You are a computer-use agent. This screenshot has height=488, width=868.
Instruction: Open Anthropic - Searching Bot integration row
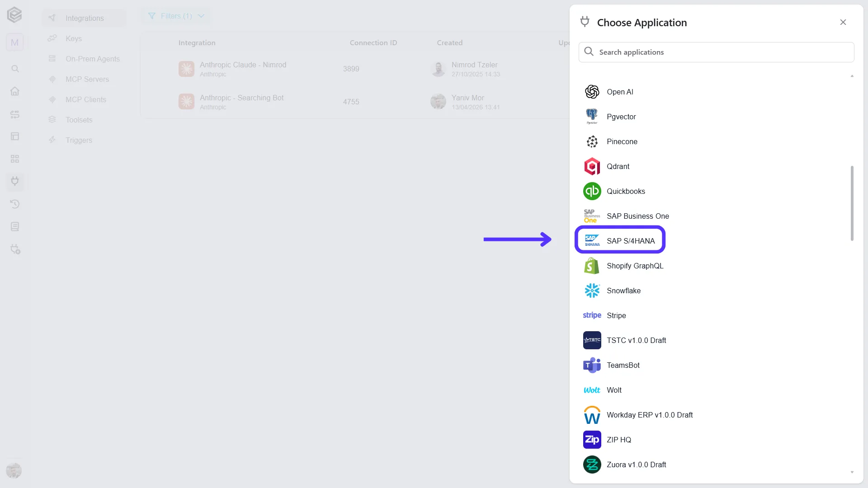point(355,102)
